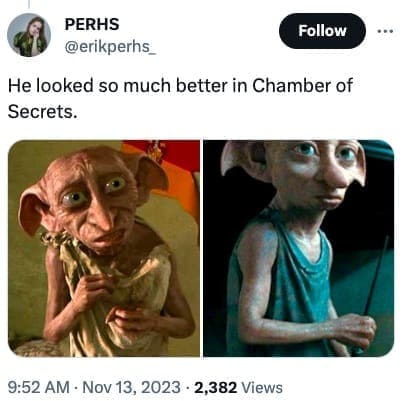
Task: Click the 9:52 AM timestamp
Action: pos(38,387)
